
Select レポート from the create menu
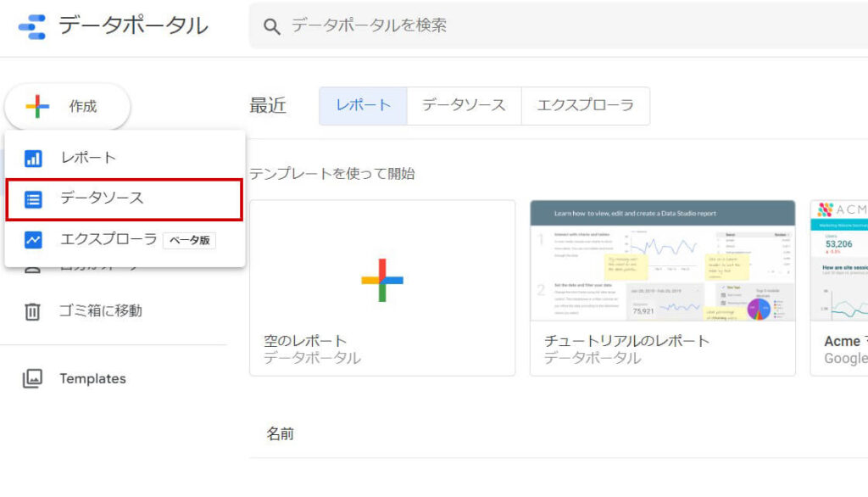pos(125,158)
